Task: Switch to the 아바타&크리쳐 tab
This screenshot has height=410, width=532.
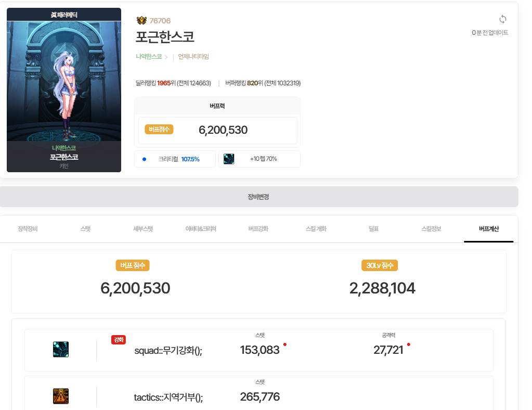Action: click(x=201, y=229)
